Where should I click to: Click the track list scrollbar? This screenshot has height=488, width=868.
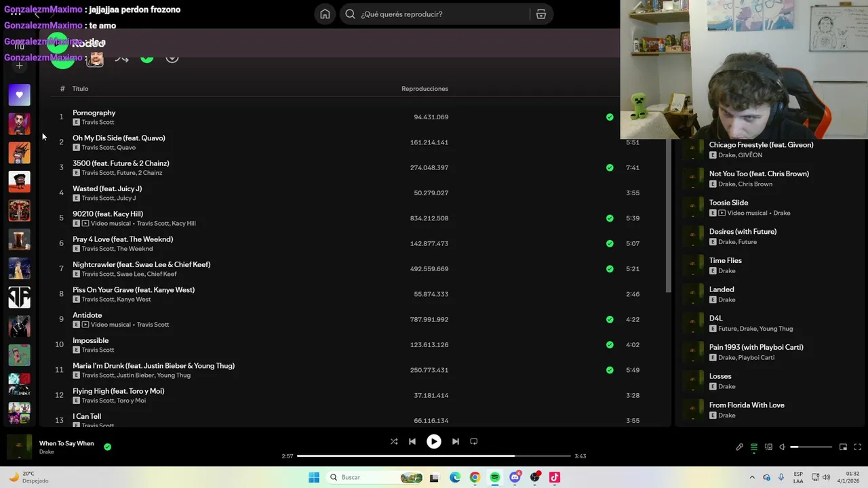(x=668, y=216)
